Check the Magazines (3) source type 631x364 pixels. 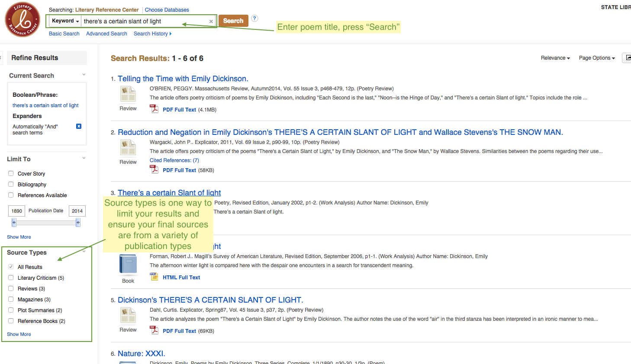click(11, 299)
